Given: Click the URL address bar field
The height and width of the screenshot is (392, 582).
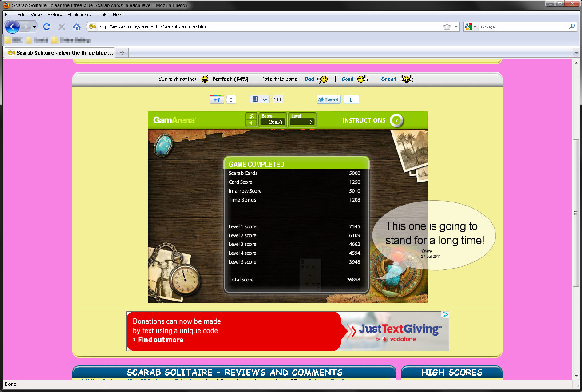Looking at the screenshot, I should 266,27.
